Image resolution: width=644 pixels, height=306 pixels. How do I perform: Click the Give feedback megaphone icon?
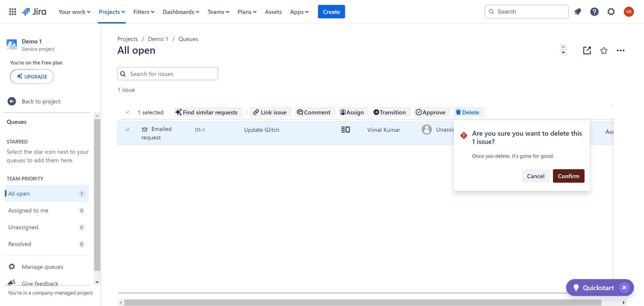[12, 282]
